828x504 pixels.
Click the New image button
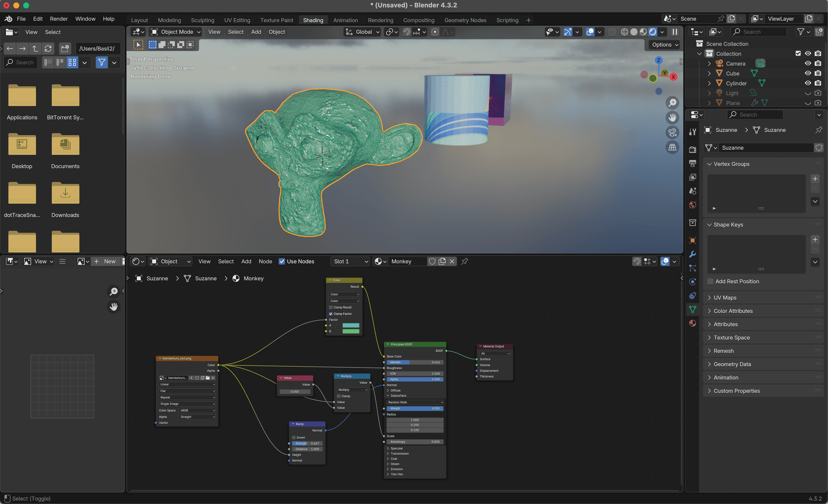pos(105,261)
